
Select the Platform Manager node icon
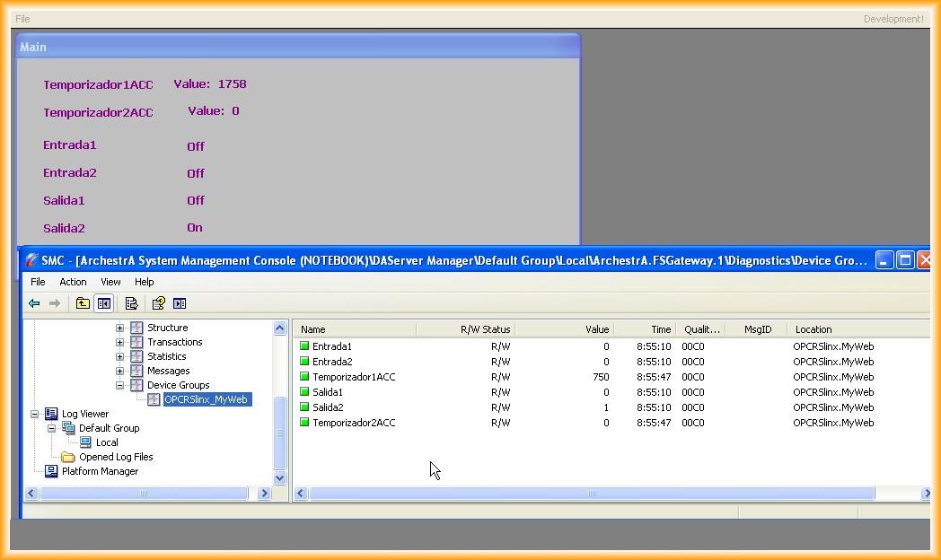51,471
